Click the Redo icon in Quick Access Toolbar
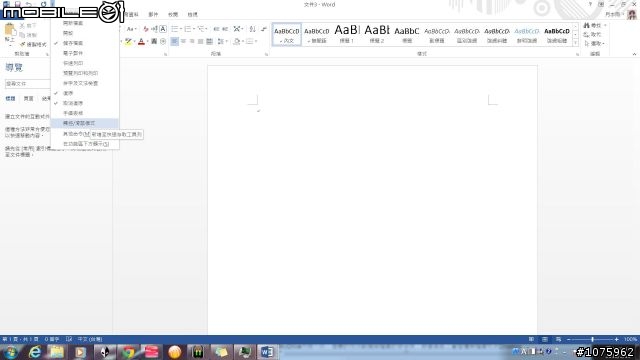640x360 pixels. [43, 4]
